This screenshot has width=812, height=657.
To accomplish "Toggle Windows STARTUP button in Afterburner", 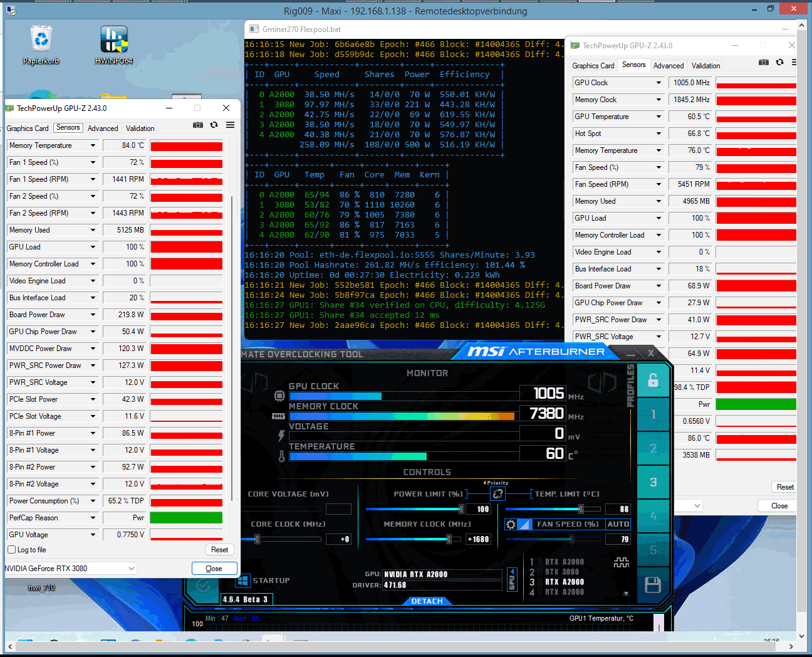I will tap(243, 581).
